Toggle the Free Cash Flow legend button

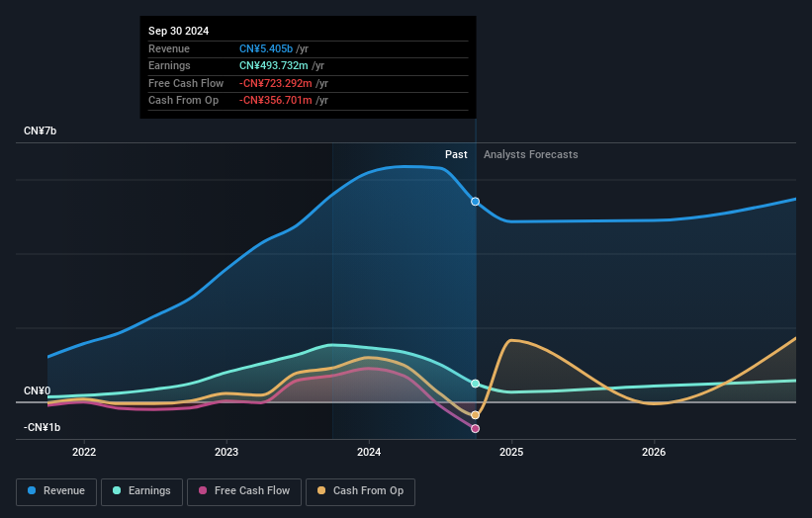[244, 491]
